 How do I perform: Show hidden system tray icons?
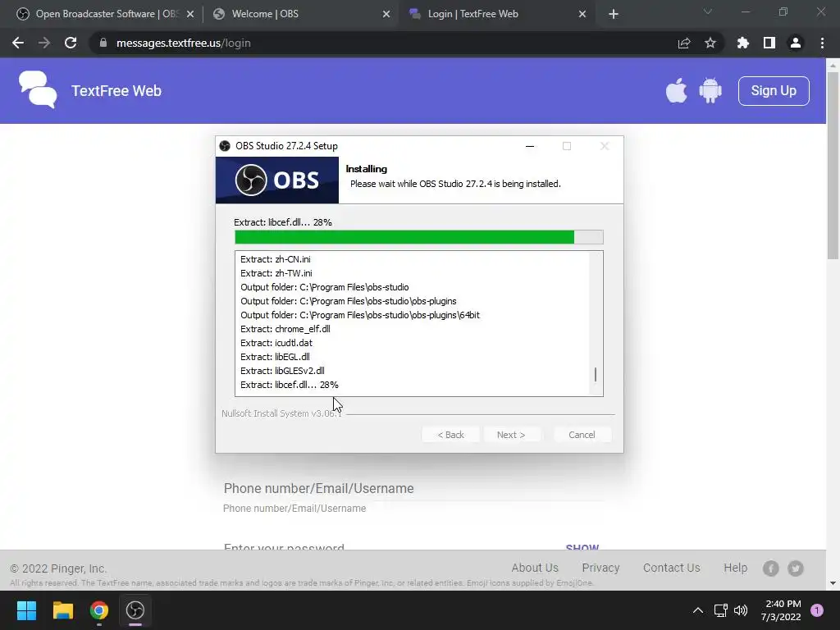[x=698, y=610]
